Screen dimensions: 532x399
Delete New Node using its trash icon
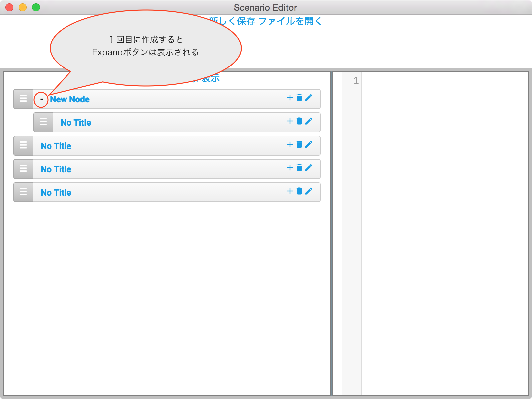point(299,98)
